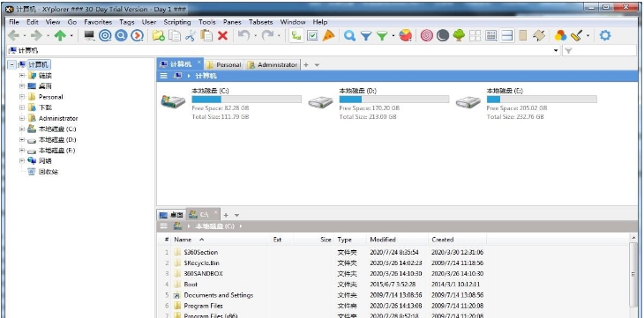Open the upper pane breadcrumb hamburger menu
The width and height of the screenshot is (644, 318).
pos(163,76)
